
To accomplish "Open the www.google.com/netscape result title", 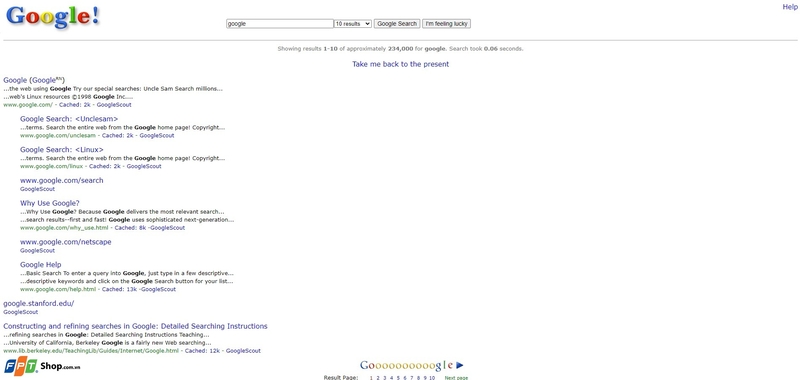I will [65, 242].
